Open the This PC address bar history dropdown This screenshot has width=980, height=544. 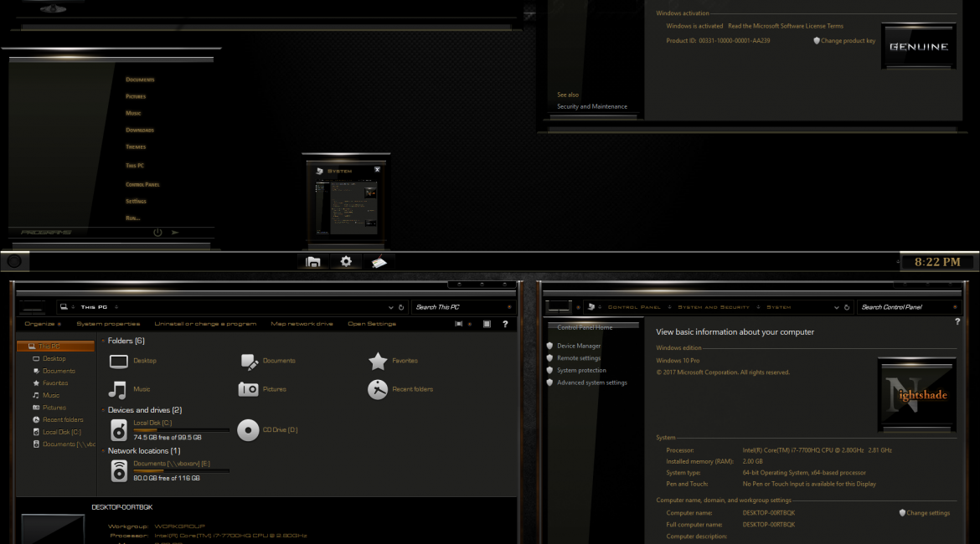390,307
